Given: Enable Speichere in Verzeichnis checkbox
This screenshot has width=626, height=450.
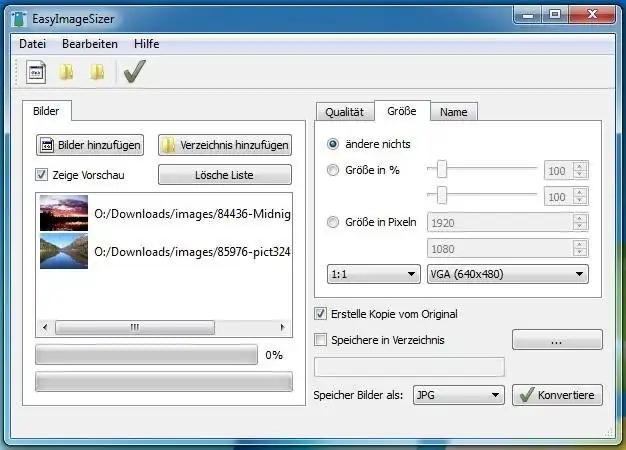Looking at the screenshot, I should click(320, 340).
